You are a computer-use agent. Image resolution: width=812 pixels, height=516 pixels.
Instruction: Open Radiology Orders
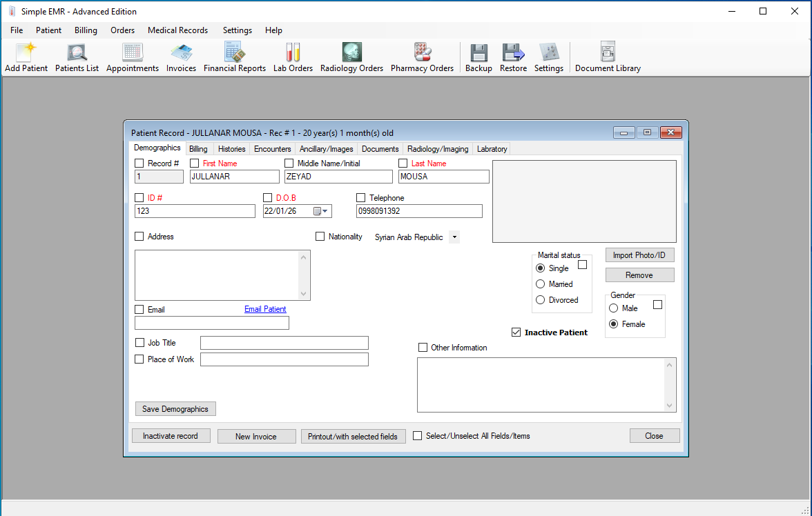351,57
